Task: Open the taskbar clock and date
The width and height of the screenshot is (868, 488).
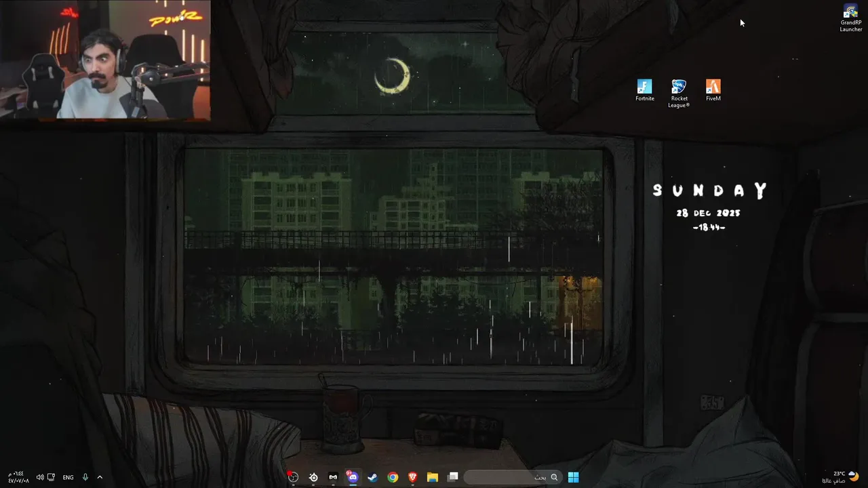Action: [x=19, y=477]
